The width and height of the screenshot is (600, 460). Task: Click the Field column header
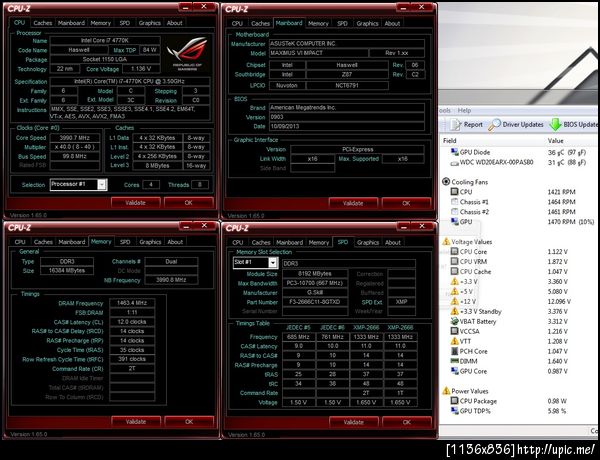click(x=450, y=140)
